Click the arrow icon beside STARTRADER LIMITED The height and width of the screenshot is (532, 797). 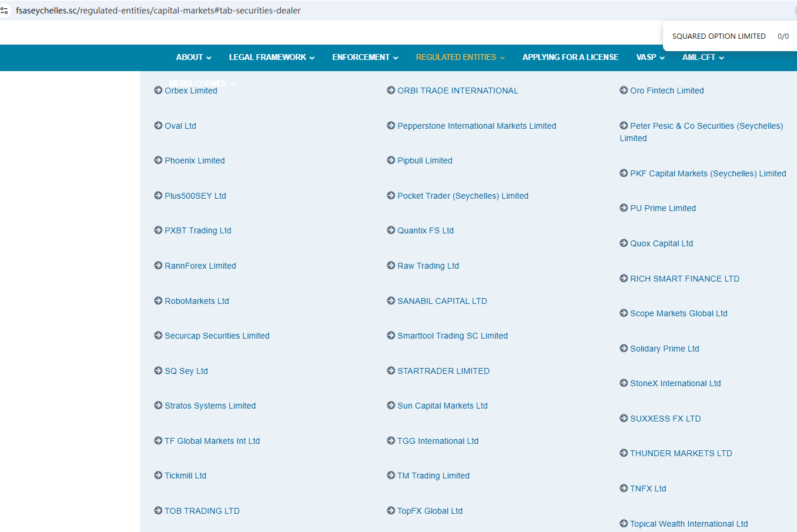click(x=391, y=371)
